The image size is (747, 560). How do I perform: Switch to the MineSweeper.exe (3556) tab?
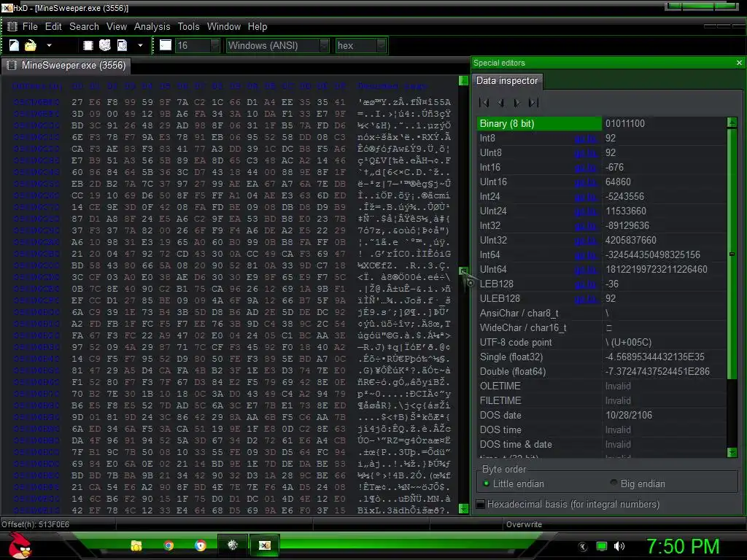click(66, 65)
